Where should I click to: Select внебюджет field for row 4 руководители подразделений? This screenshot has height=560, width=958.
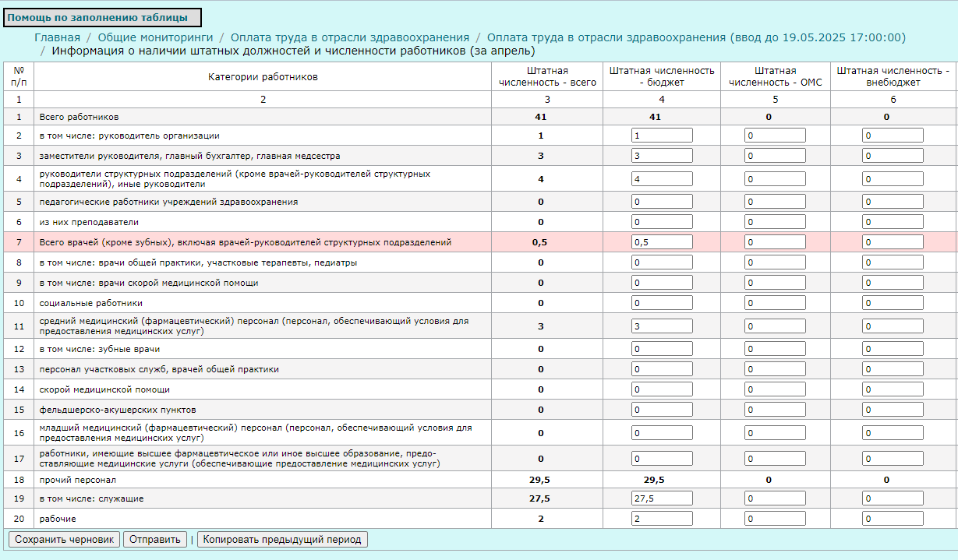tap(893, 178)
